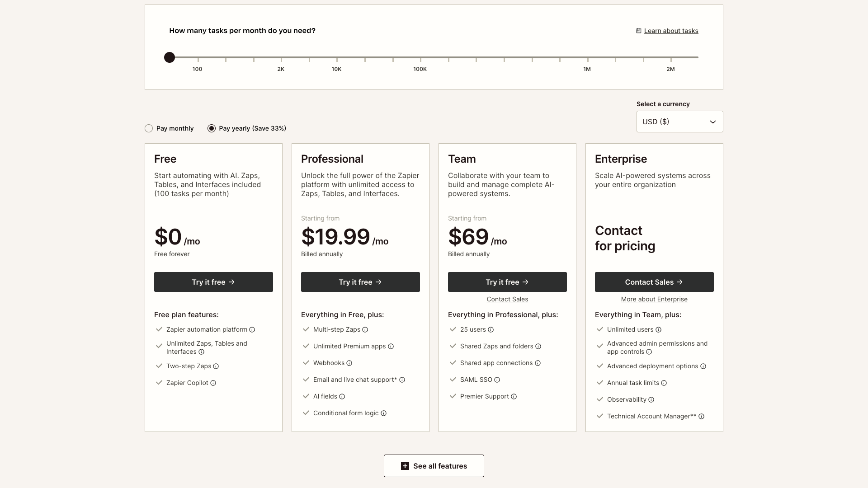Click the info icon next to SAML SSO
868x488 pixels.
(496, 380)
